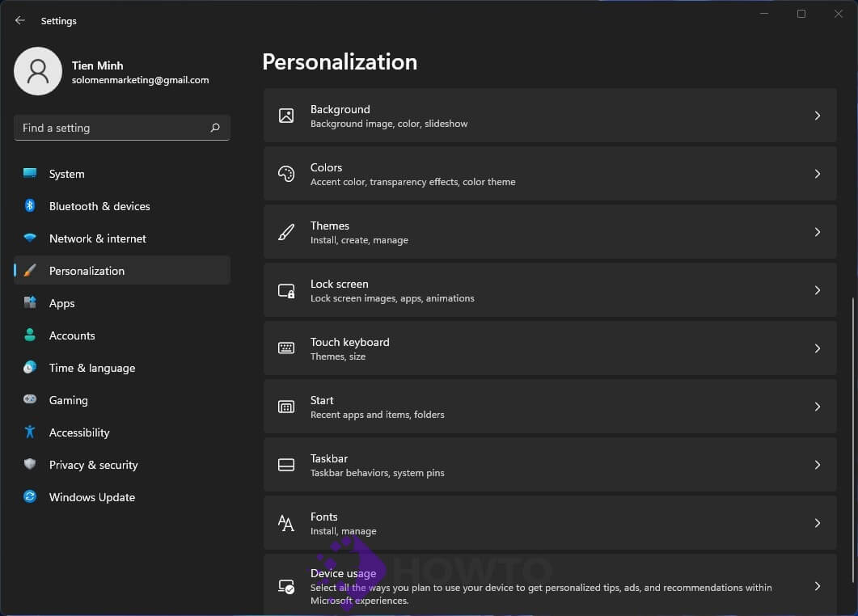This screenshot has width=858, height=616.
Task: Select Windows Update in the sidebar
Action: click(x=91, y=497)
